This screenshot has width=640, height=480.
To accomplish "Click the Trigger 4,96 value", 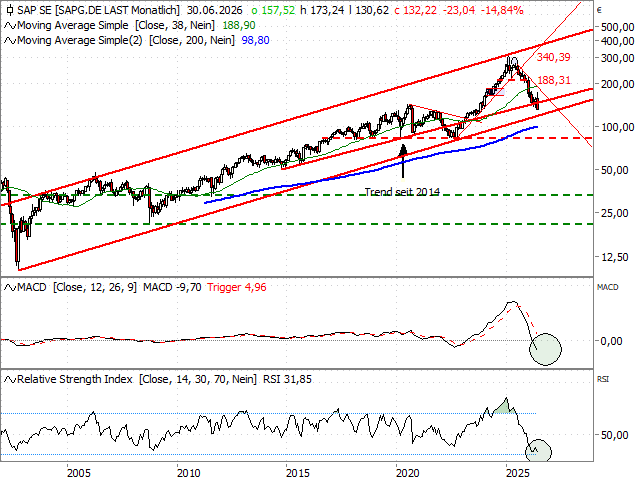I will [237, 288].
